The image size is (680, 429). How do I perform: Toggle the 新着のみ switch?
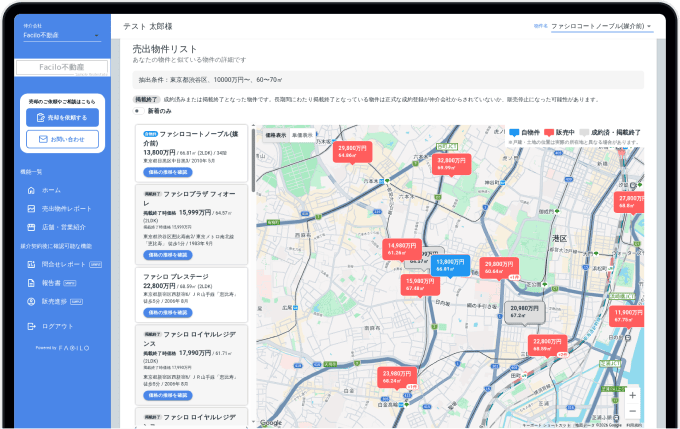139,111
